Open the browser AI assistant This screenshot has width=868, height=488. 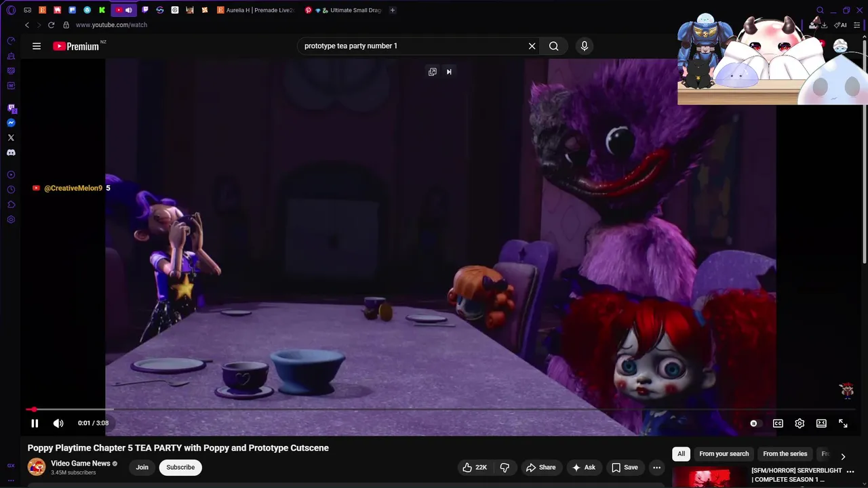point(841,25)
